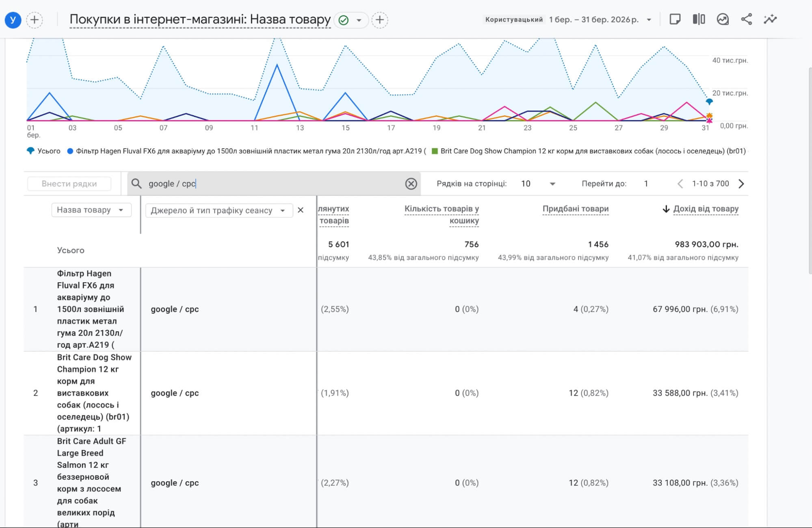
Task: Open the report status checkmark dropdown
Action: (x=351, y=19)
